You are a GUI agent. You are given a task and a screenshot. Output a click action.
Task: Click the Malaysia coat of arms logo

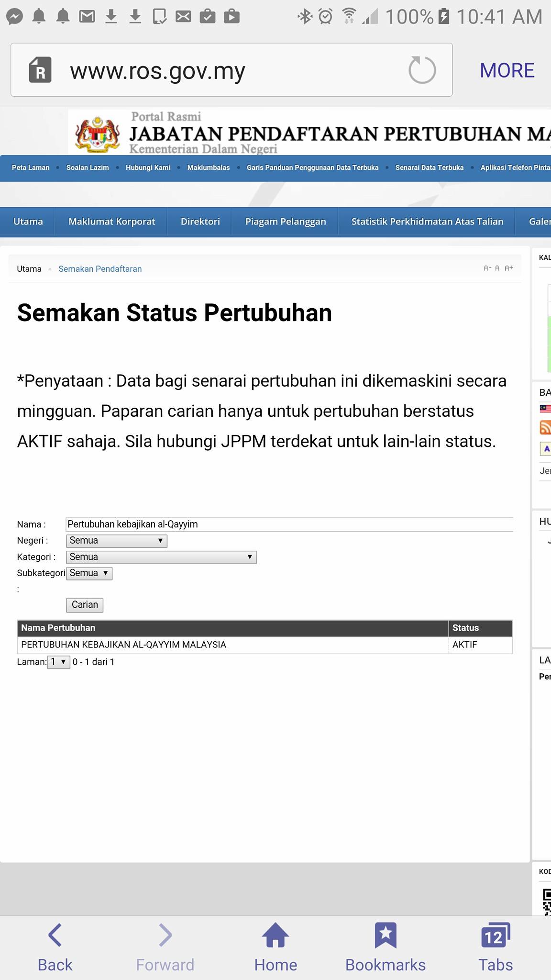coord(98,134)
